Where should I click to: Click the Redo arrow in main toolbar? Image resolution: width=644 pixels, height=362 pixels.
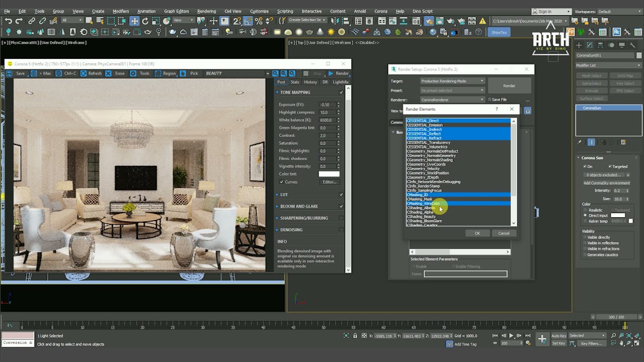click(x=19, y=21)
